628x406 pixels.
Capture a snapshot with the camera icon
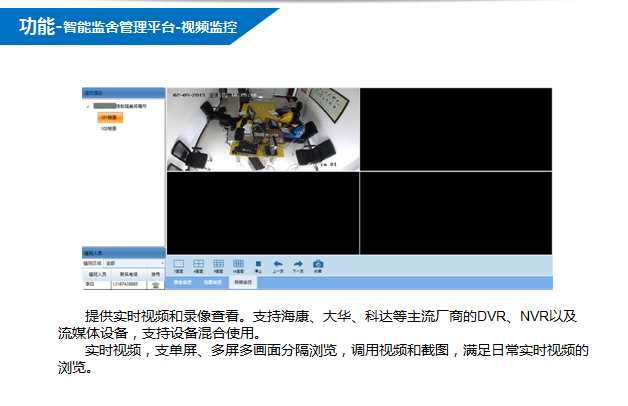[318, 264]
